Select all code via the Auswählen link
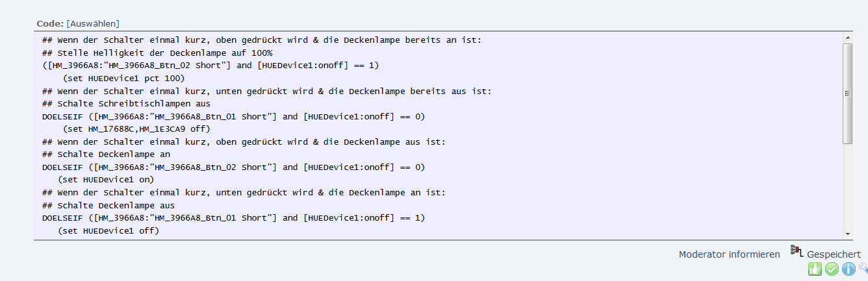868x281 pixels. click(x=92, y=23)
